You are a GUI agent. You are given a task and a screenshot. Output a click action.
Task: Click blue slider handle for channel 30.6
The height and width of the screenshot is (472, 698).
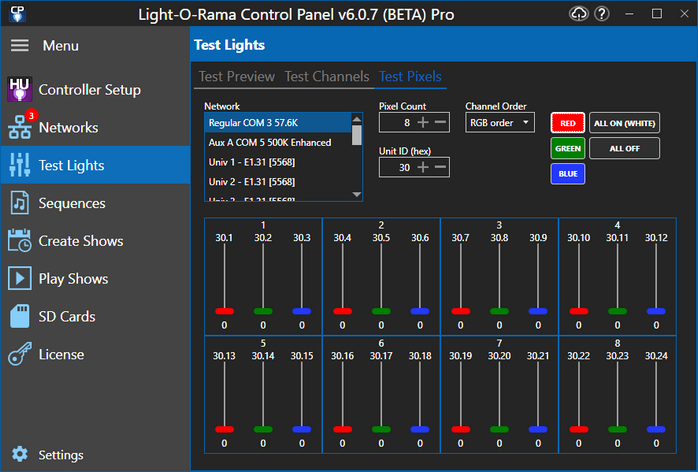click(420, 311)
